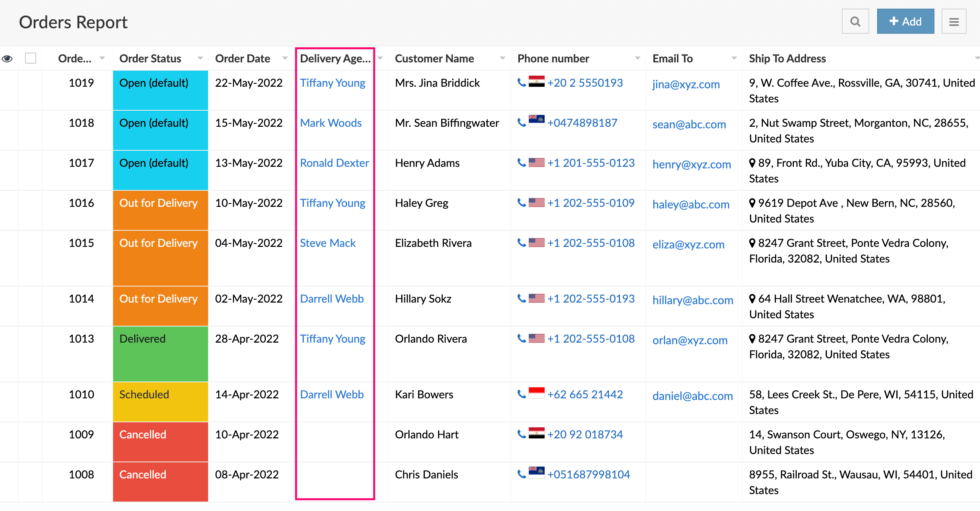Click the green Delivered status cell
The width and height of the screenshot is (980, 511).
point(160,353)
